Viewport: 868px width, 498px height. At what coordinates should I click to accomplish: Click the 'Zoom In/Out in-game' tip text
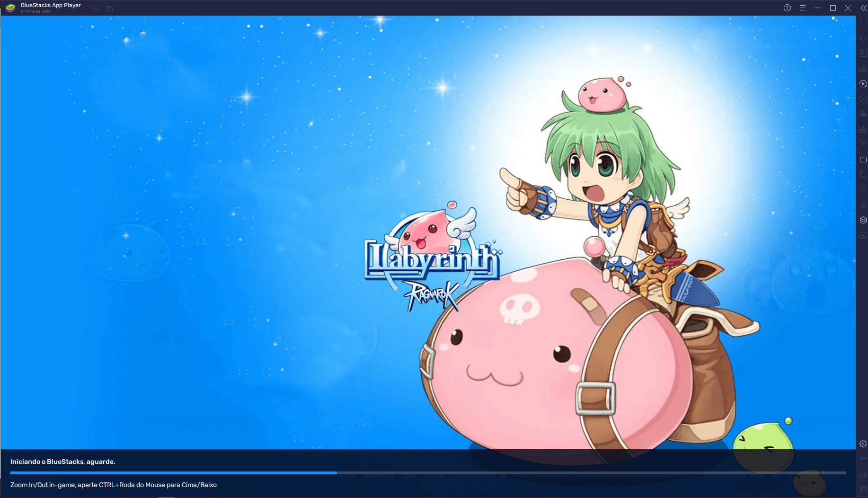coord(114,485)
